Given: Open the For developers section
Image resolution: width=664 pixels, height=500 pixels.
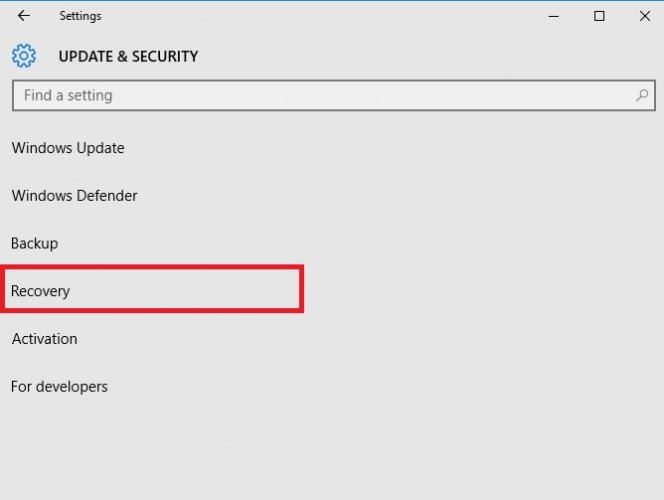Looking at the screenshot, I should [59, 386].
